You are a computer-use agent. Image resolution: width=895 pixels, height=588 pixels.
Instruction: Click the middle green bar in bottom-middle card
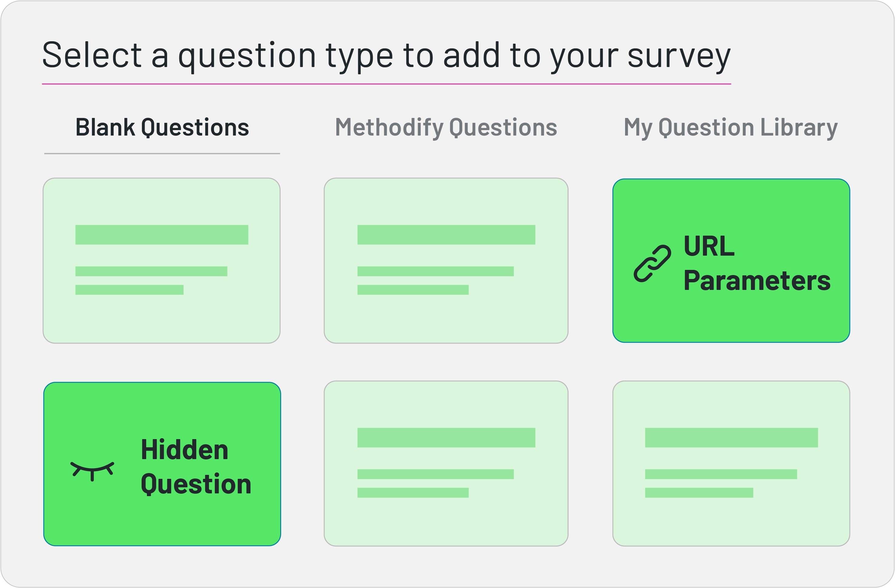click(x=435, y=474)
